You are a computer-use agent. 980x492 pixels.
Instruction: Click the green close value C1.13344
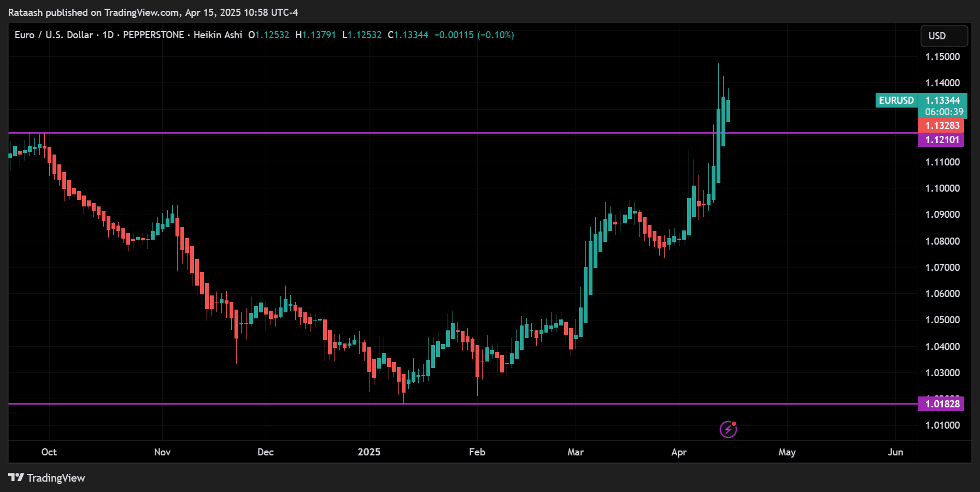coord(409,35)
